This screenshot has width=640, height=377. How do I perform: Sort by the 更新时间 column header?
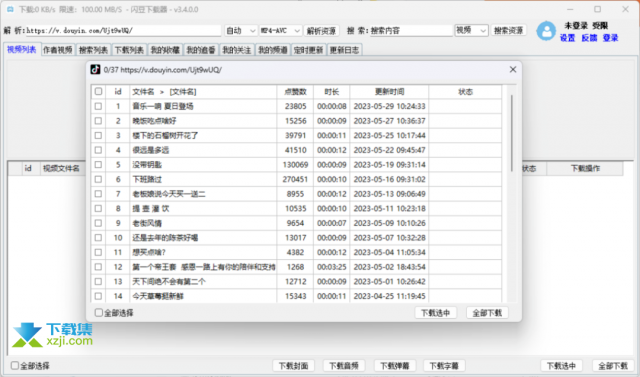point(389,91)
